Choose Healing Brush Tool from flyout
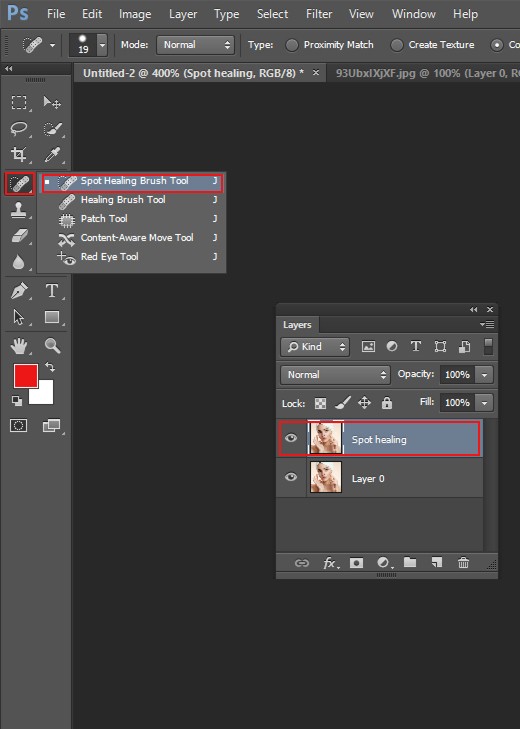 (x=132, y=200)
